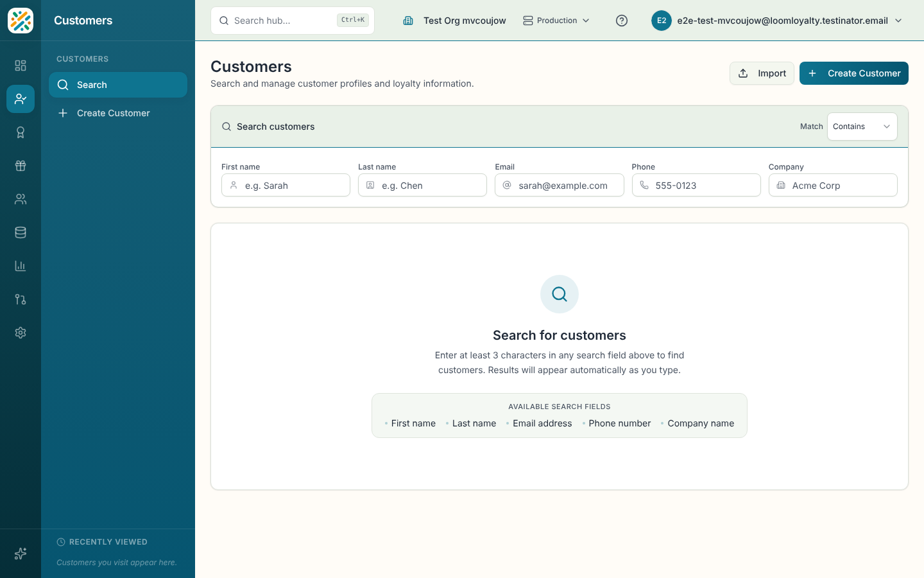Viewport: 924px width, 578px height.
Task: Open the award badge sidebar icon
Action: click(21, 132)
